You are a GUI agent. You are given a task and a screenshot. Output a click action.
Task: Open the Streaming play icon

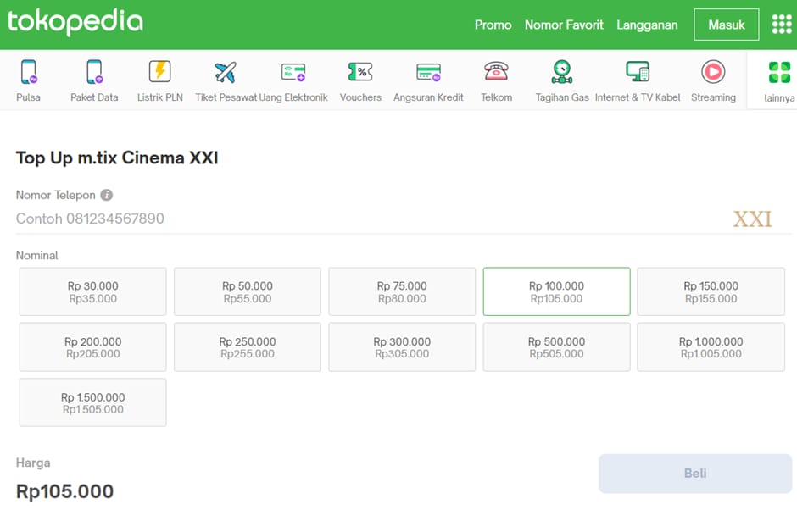(713, 71)
